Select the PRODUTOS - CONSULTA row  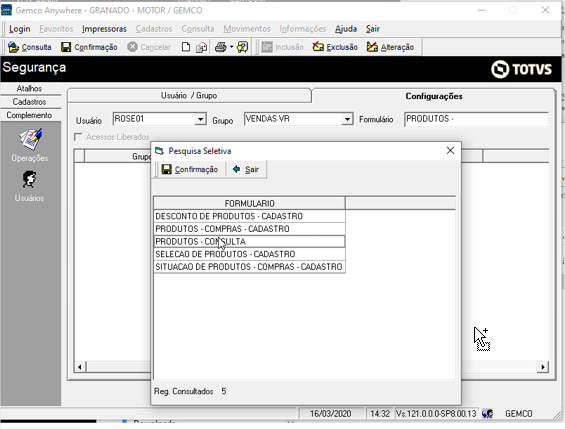pos(249,241)
